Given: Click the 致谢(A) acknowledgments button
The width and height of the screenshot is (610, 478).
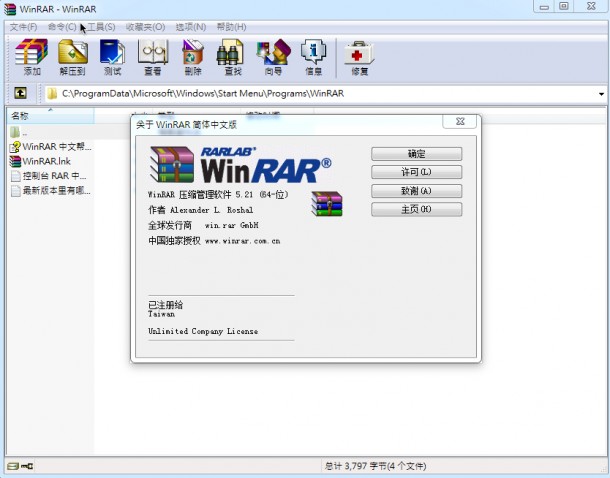Looking at the screenshot, I should coord(417,191).
